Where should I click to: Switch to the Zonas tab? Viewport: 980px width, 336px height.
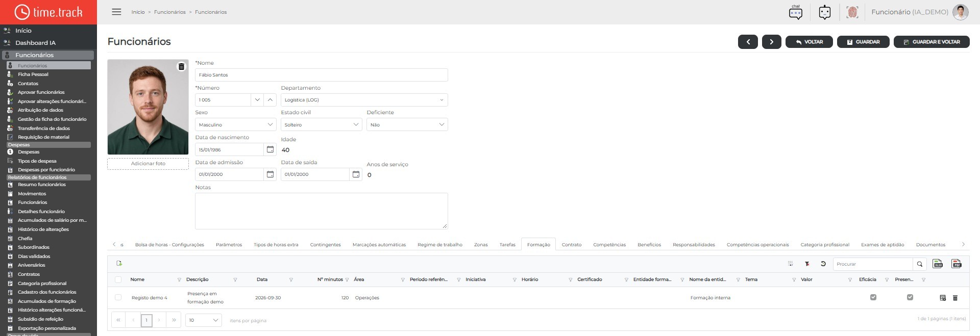pyautogui.click(x=481, y=245)
